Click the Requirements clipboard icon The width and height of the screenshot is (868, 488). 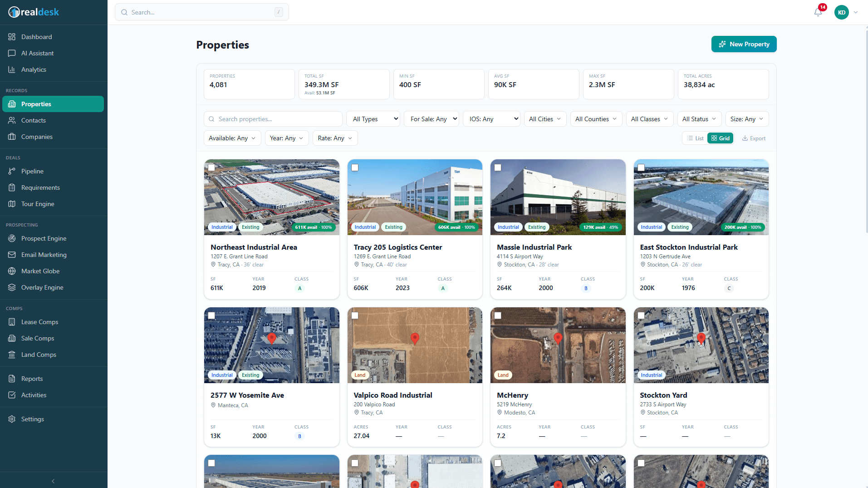coord(12,187)
